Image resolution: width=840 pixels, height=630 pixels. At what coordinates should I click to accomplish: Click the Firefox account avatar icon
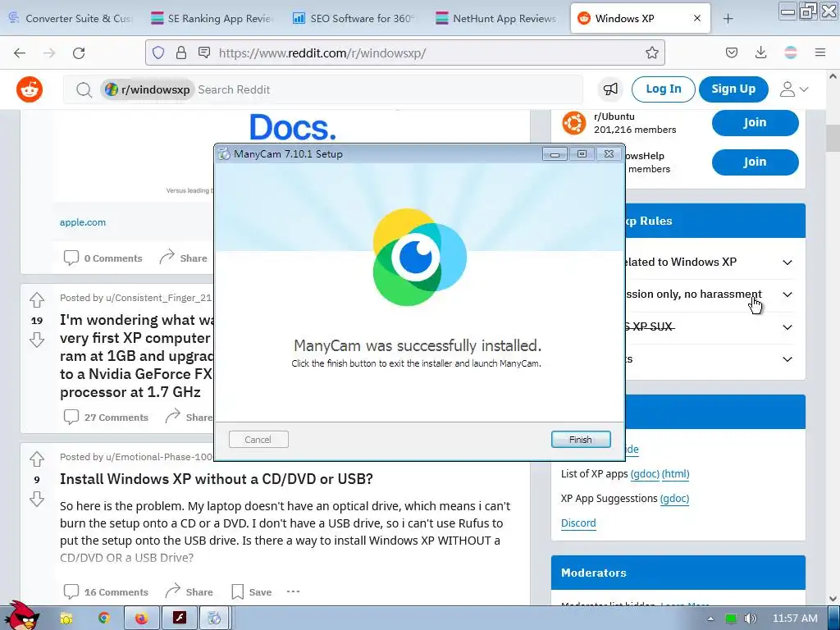(x=791, y=52)
